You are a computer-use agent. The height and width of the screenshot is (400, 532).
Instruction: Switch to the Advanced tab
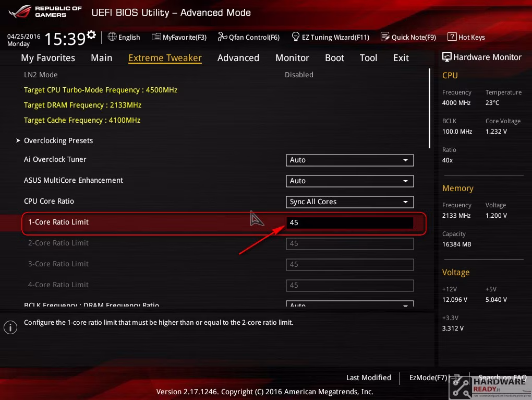(x=238, y=58)
